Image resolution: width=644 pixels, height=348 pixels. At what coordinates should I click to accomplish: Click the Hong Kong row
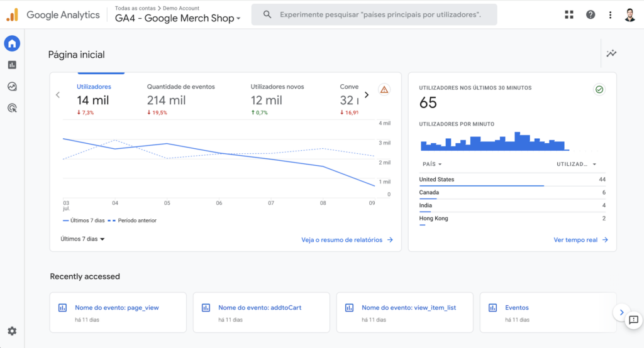[512, 219]
